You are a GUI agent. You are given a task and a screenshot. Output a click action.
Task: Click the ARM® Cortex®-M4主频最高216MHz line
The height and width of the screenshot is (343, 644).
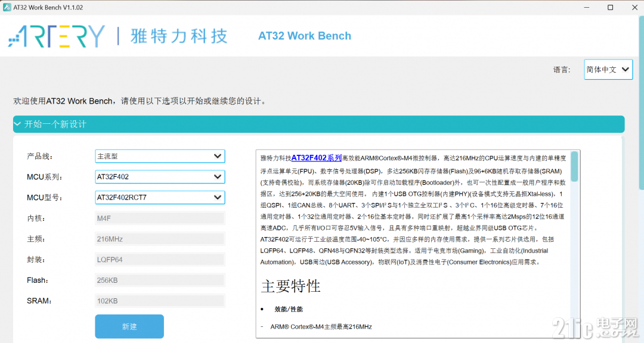click(321, 327)
